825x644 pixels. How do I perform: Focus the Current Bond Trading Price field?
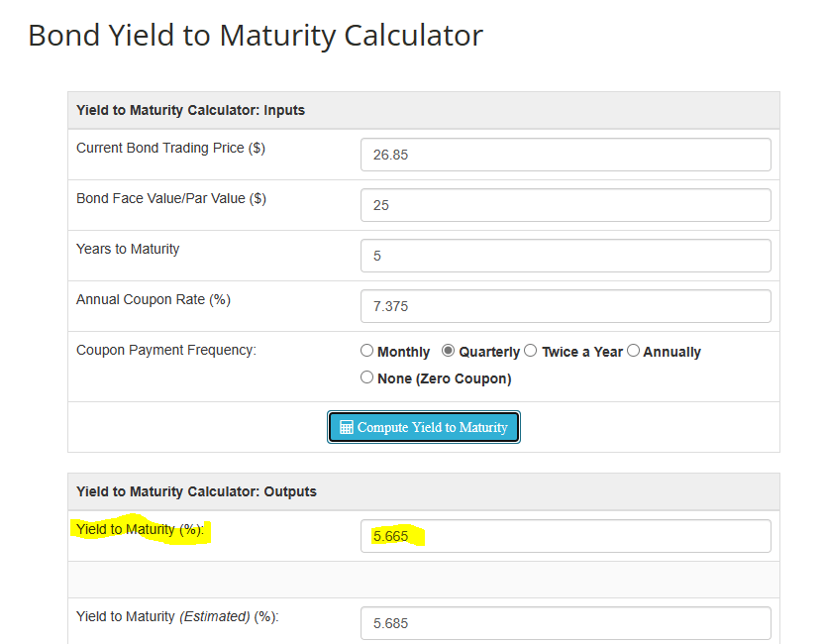coord(566,155)
